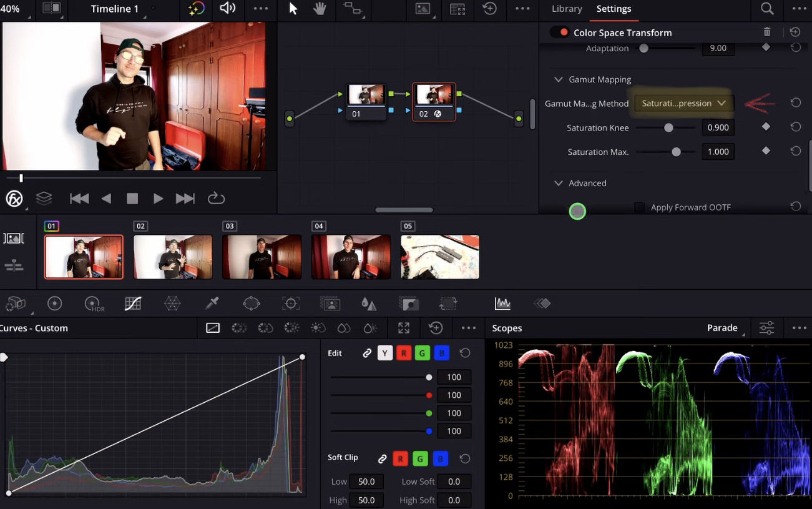Open the Color Warper tool

coord(172,304)
